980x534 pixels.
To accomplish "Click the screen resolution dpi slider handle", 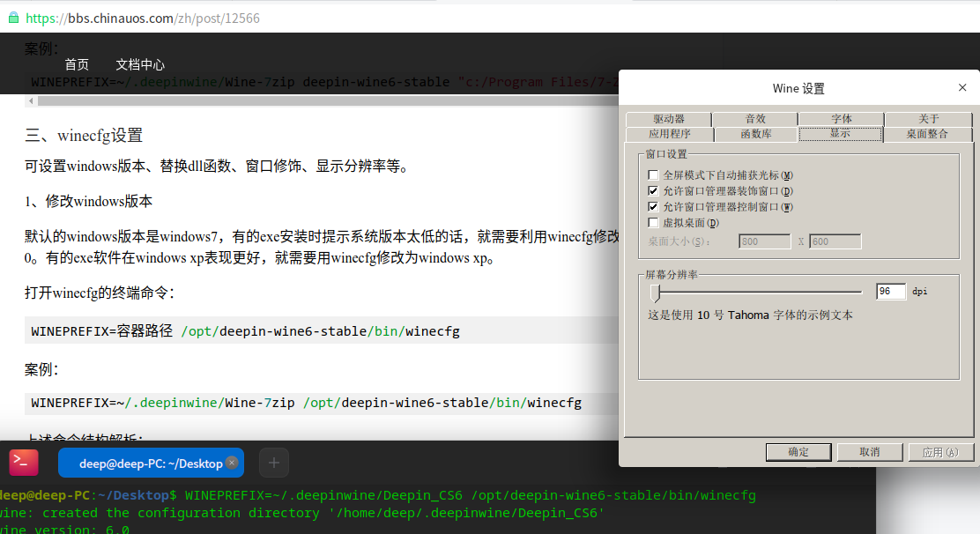I will tap(655, 293).
